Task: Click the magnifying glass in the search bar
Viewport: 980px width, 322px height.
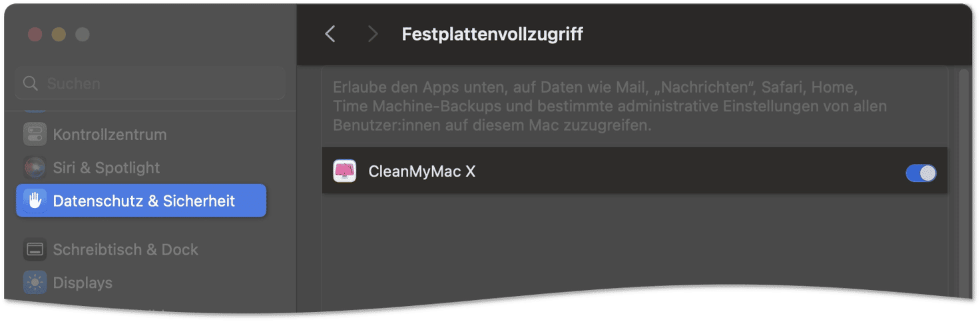Action: pyautogui.click(x=31, y=83)
